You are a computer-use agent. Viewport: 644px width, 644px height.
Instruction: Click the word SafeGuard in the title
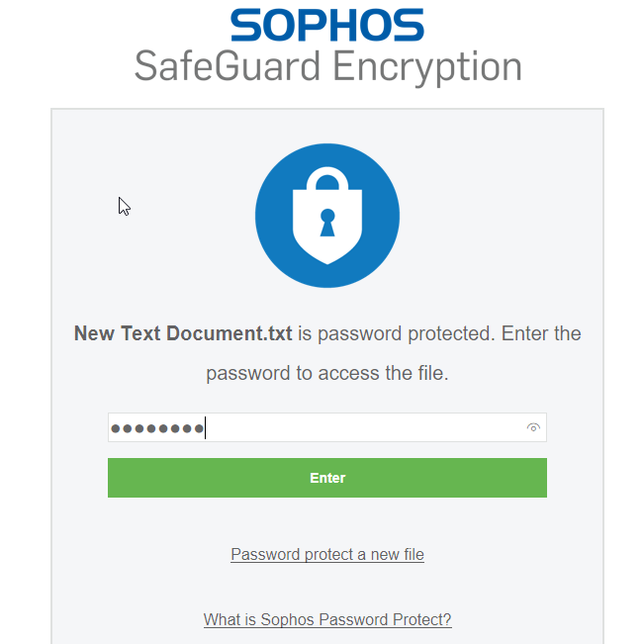coord(228,65)
